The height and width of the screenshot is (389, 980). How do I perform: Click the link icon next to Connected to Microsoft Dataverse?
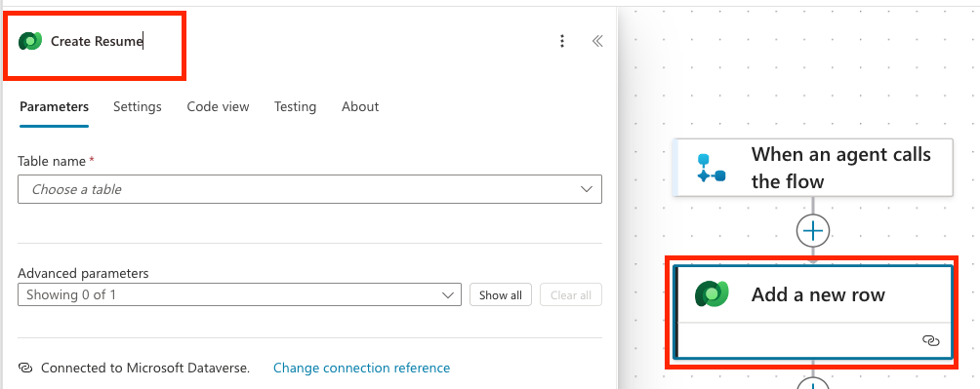coord(25,368)
